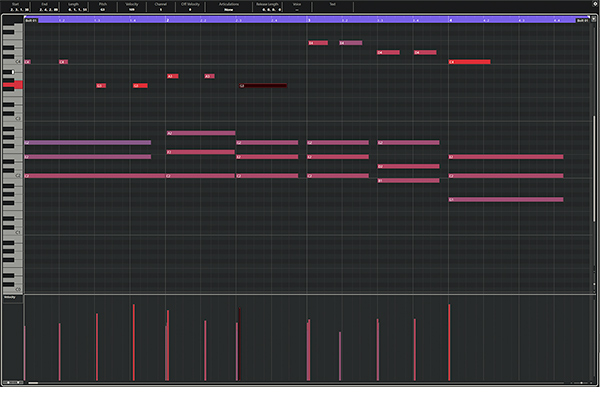Screen dimensions: 600x400
Task: Click the part name label at ruler end
Action: tap(583, 20)
